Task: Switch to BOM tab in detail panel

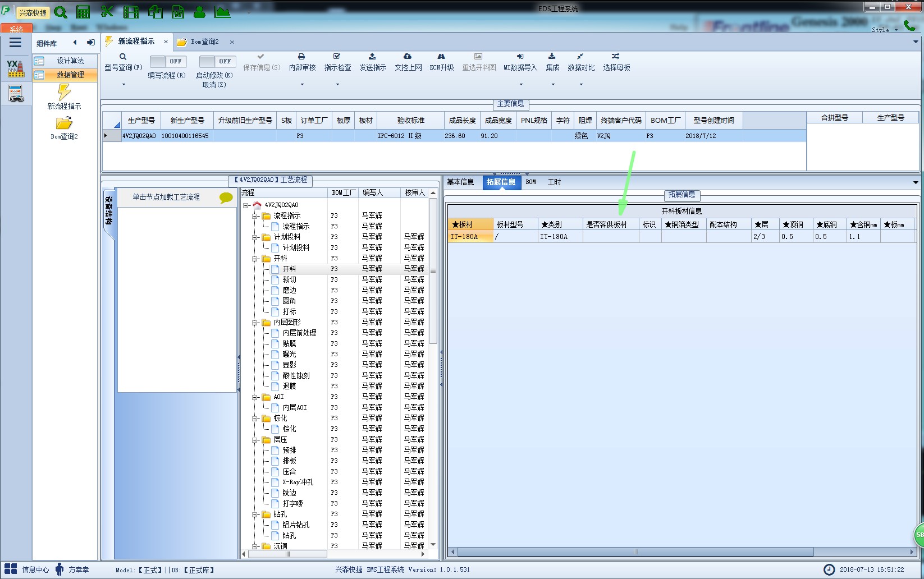Action: (x=530, y=182)
